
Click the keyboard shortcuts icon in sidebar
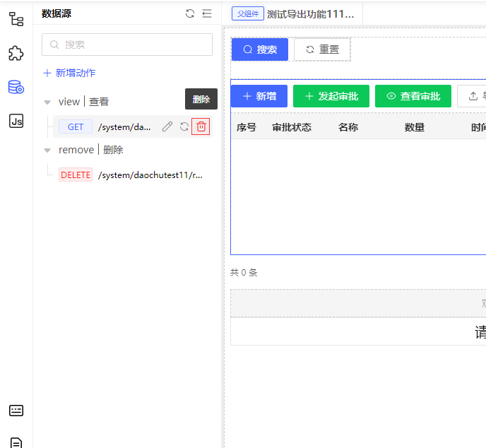click(16, 411)
